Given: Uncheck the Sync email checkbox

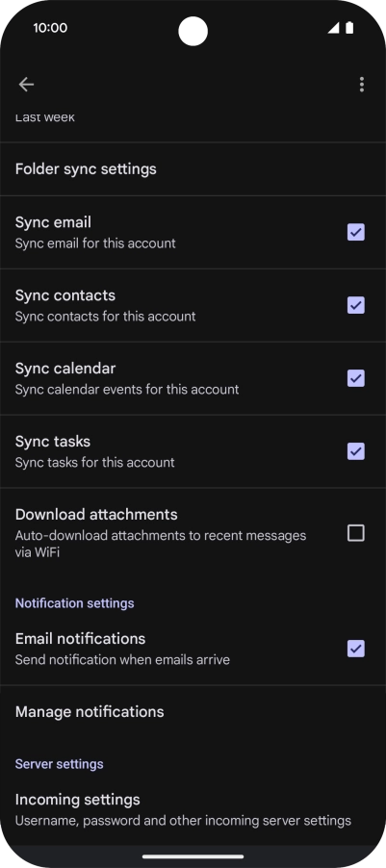Looking at the screenshot, I should [355, 232].
